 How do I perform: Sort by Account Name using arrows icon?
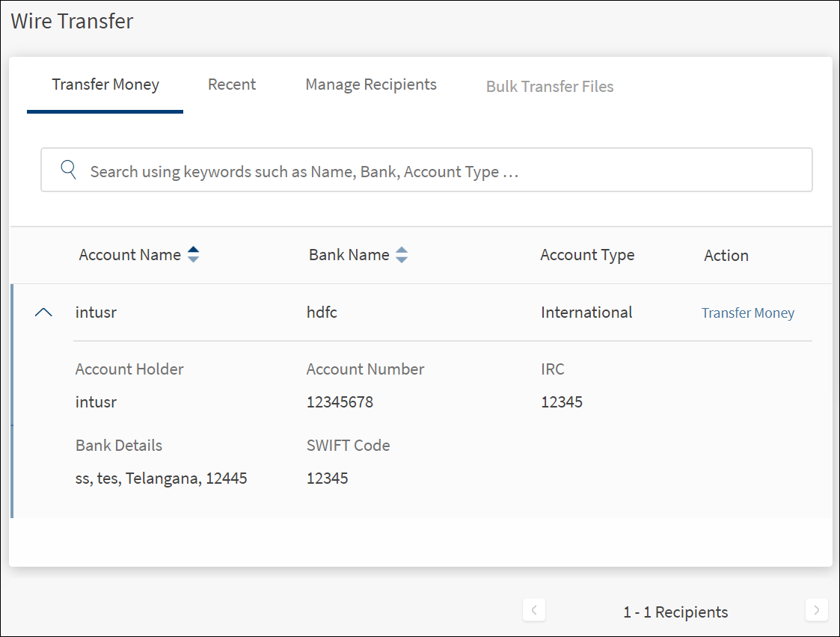(193, 255)
